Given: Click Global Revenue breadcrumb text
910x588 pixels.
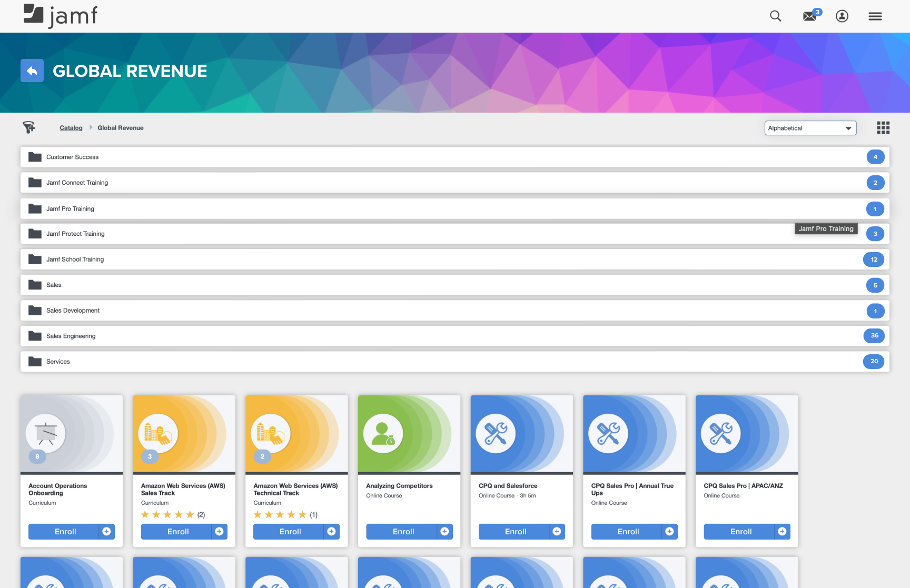Looking at the screenshot, I should (121, 128).
